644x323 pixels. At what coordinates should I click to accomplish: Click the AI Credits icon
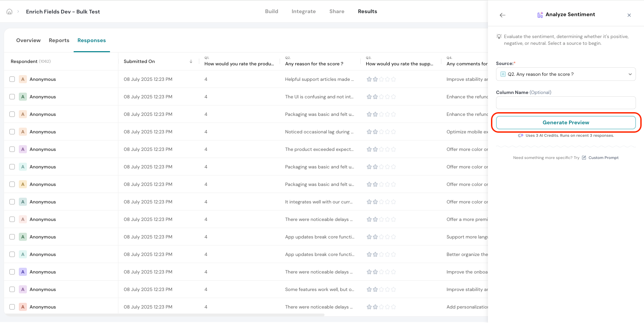click(521, 135)
